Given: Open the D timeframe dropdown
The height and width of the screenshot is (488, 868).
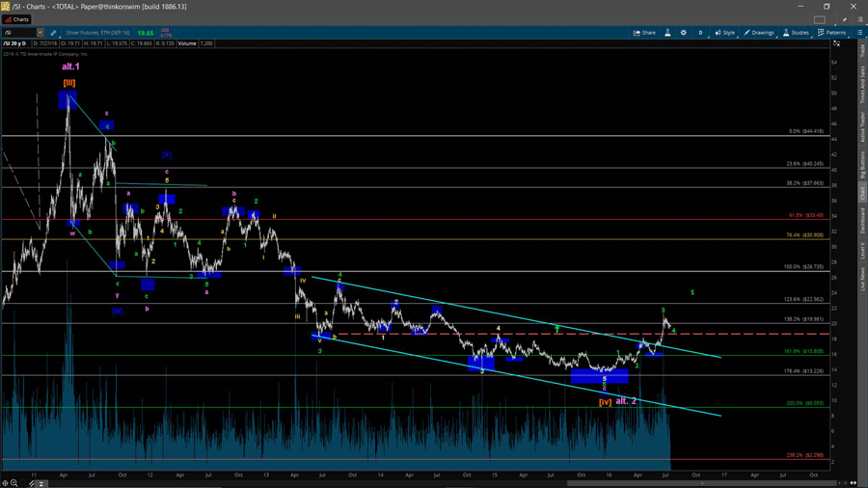Looking at the screenshot, I should 701,33.
